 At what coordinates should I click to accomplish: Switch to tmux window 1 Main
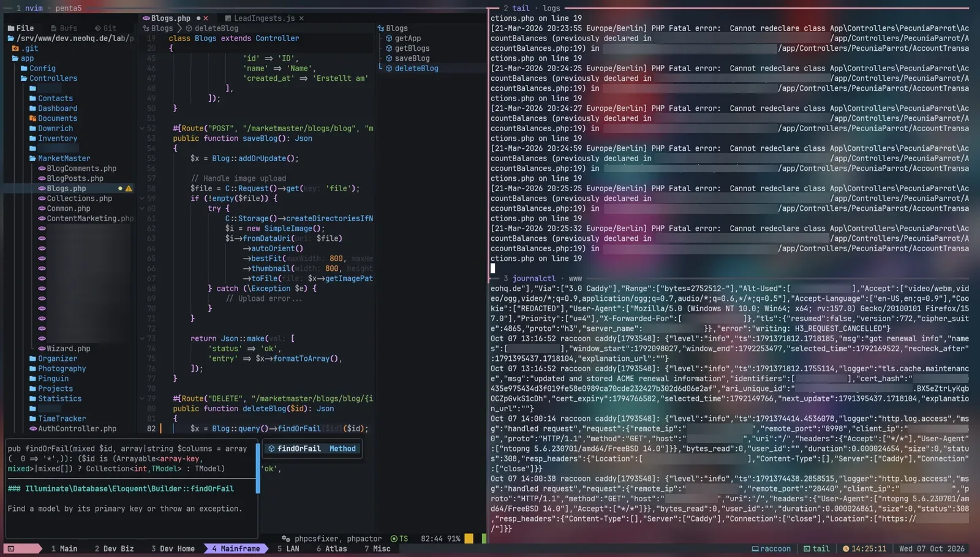64,549
